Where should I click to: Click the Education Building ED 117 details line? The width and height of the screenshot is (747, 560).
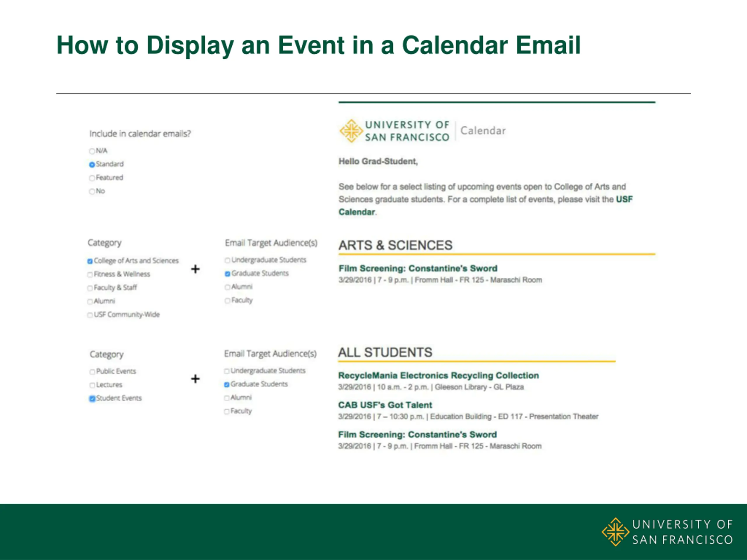tap(468, 416)
